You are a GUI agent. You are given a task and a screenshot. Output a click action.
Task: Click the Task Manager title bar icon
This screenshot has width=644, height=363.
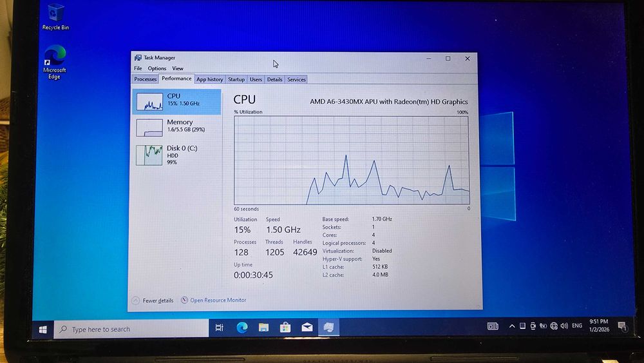click(x=138, y=57)
